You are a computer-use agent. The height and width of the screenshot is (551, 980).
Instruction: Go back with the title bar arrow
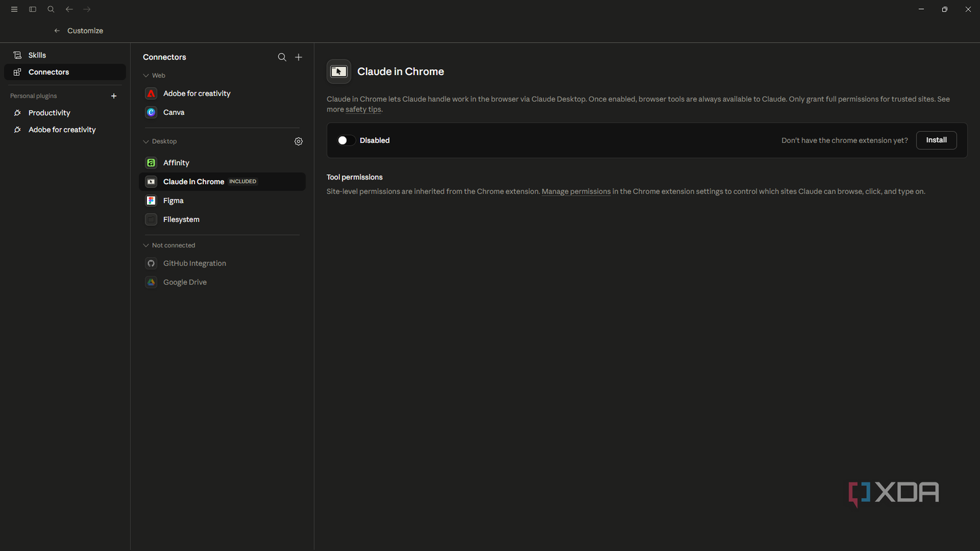coord(69,9)
